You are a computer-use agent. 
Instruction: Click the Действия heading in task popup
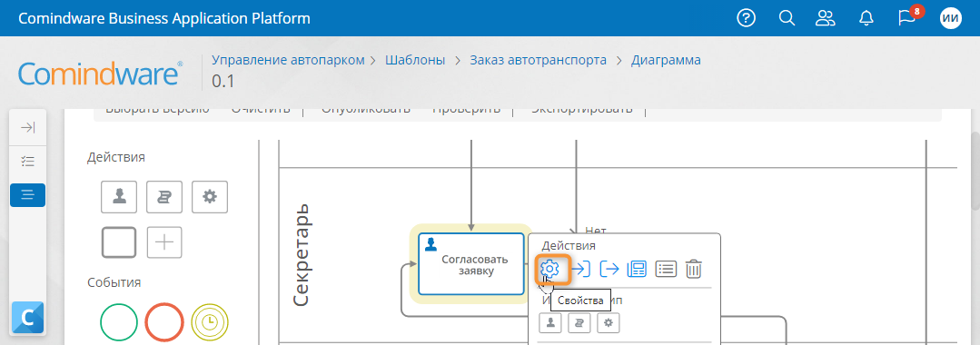(x=569, y=246)
